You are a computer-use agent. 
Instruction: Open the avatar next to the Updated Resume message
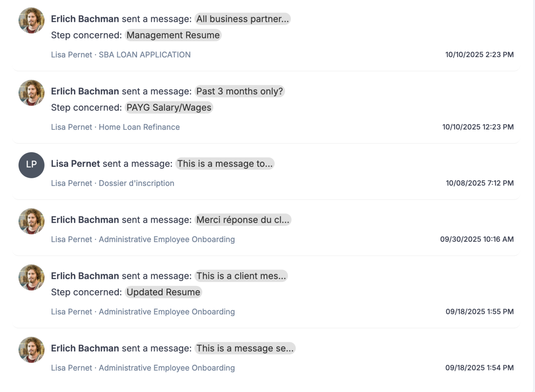coord(31,277)
